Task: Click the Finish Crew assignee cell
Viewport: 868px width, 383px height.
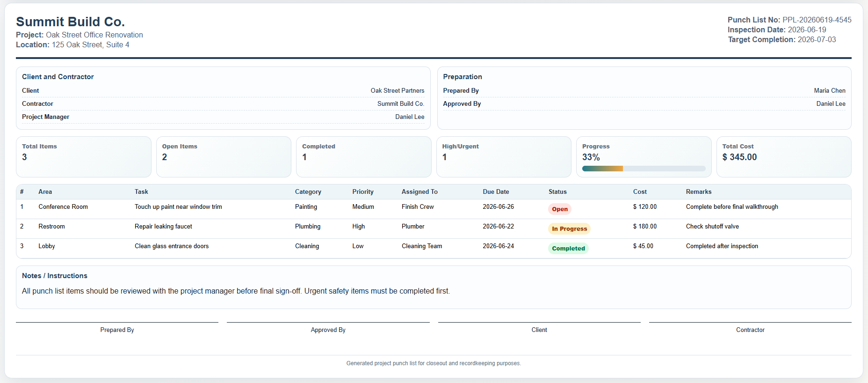Action: point(418,207)
